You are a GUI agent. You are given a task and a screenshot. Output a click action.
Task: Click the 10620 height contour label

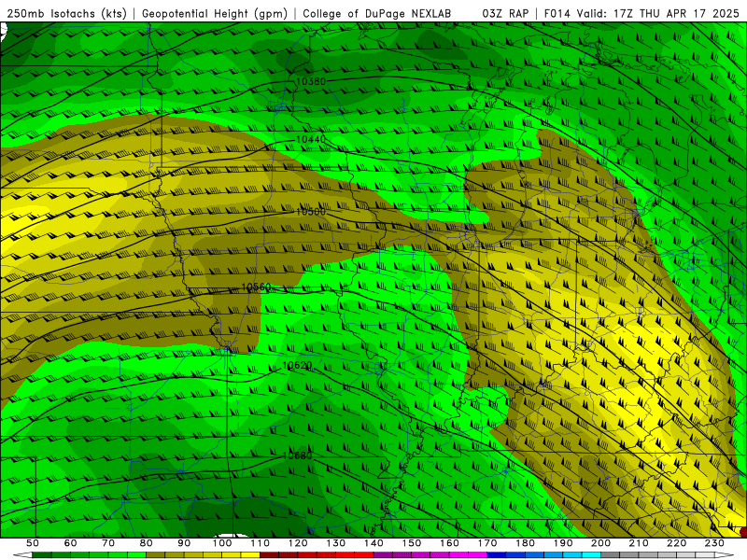tap(297, 365)
